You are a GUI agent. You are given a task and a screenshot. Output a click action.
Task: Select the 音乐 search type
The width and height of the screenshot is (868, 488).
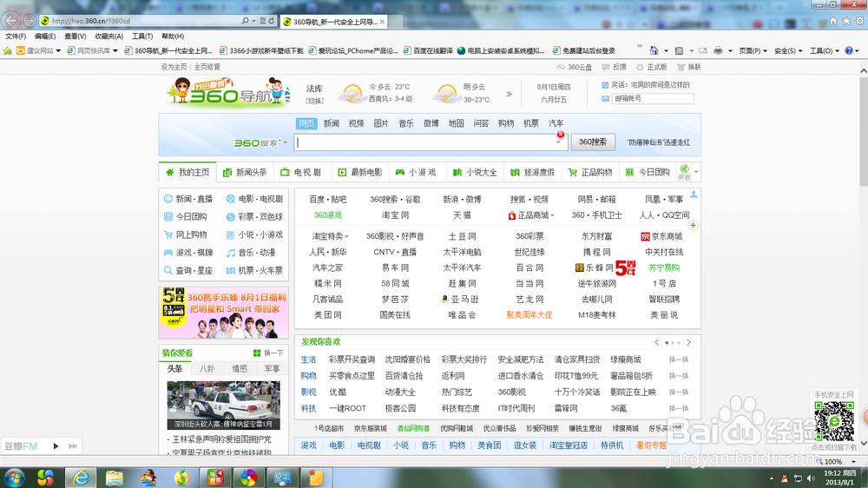405,123
